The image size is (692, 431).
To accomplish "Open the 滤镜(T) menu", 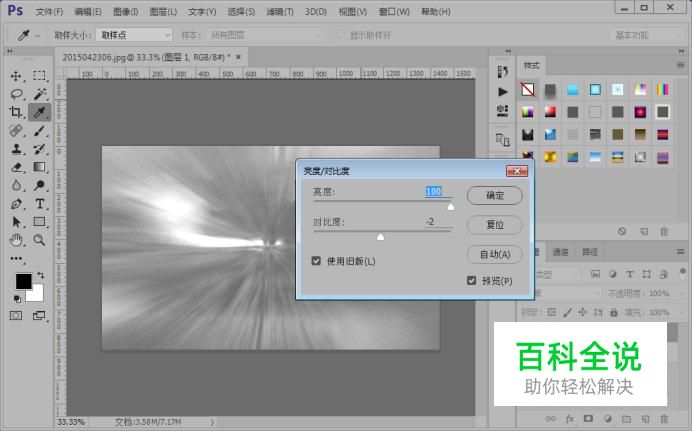I will click(280, 12).
